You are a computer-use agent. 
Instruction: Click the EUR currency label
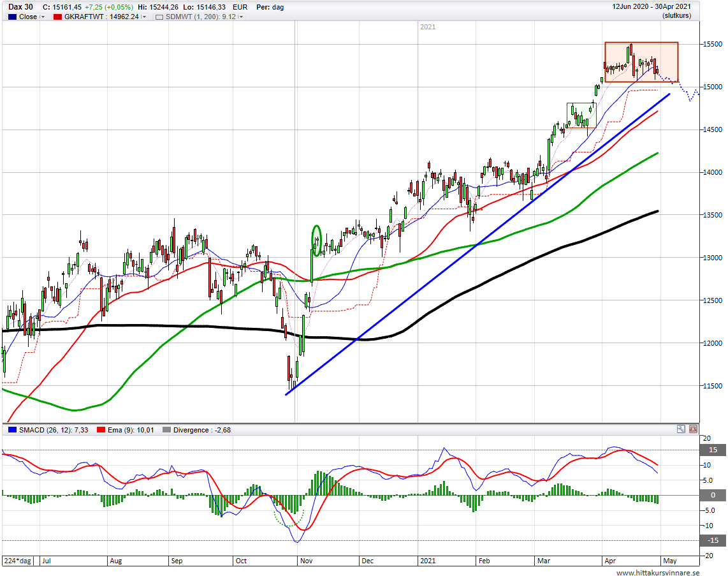[240, 8]
